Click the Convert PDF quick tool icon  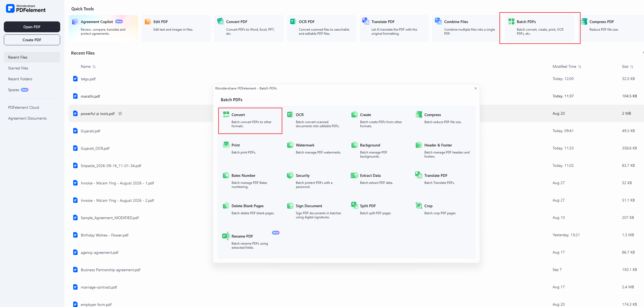(220, 21)
